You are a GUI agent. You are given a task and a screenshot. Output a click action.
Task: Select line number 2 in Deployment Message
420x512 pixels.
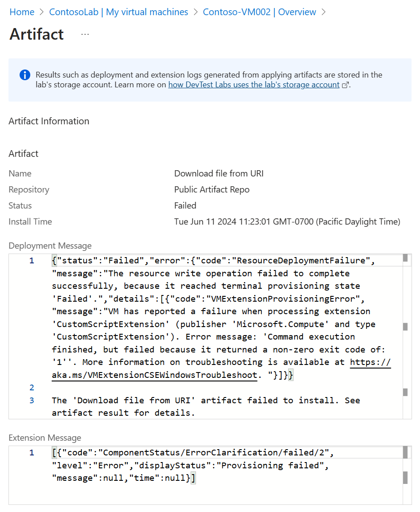pos(32,388)
